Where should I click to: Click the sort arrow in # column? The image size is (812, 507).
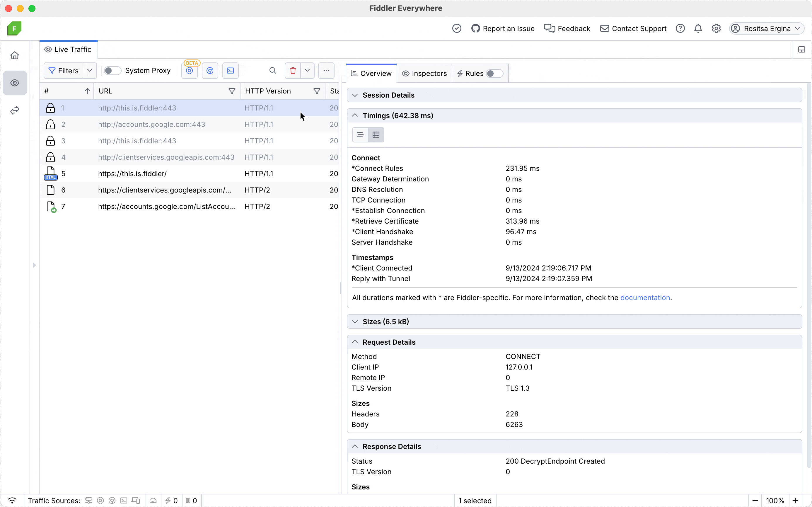pos(88,91)
